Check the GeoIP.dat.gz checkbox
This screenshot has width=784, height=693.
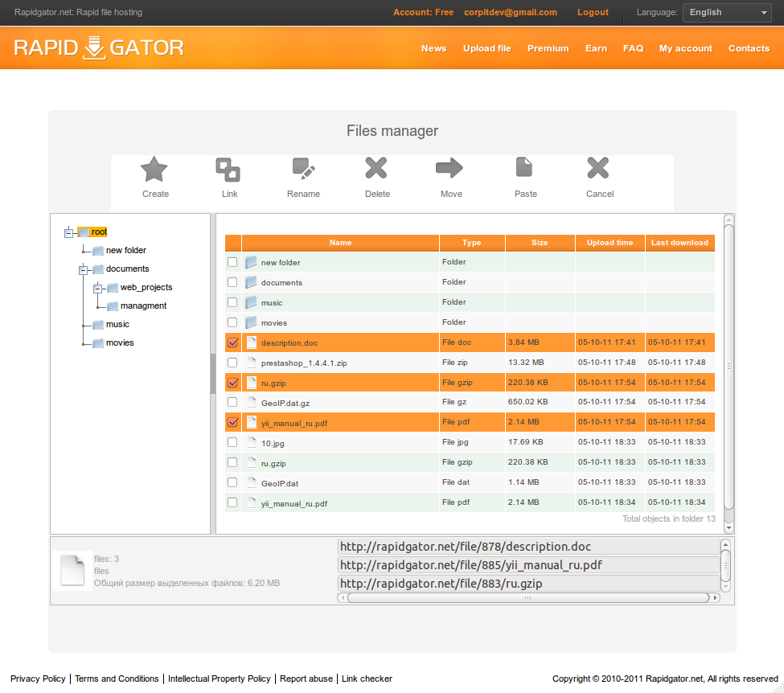[232, 402]
